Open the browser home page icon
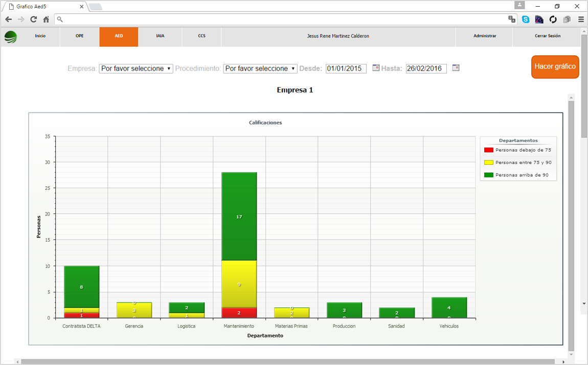This screenshot has width=588, height=365. click(x=46, y=19)
